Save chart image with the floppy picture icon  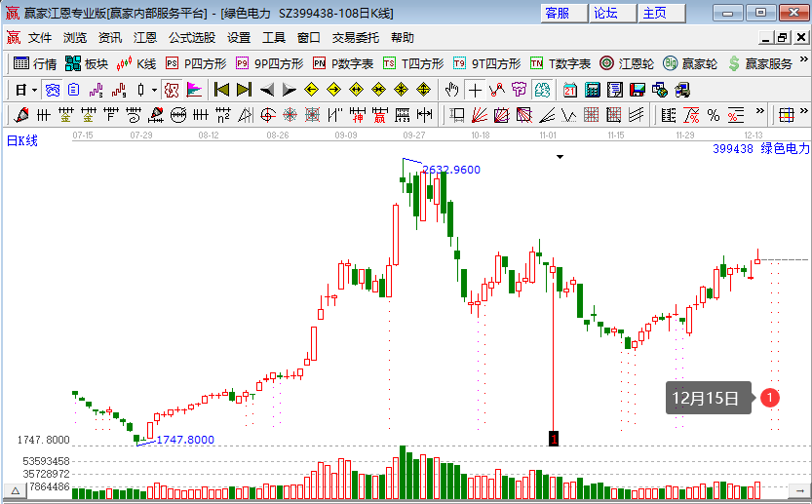click(x=638, y=90)
